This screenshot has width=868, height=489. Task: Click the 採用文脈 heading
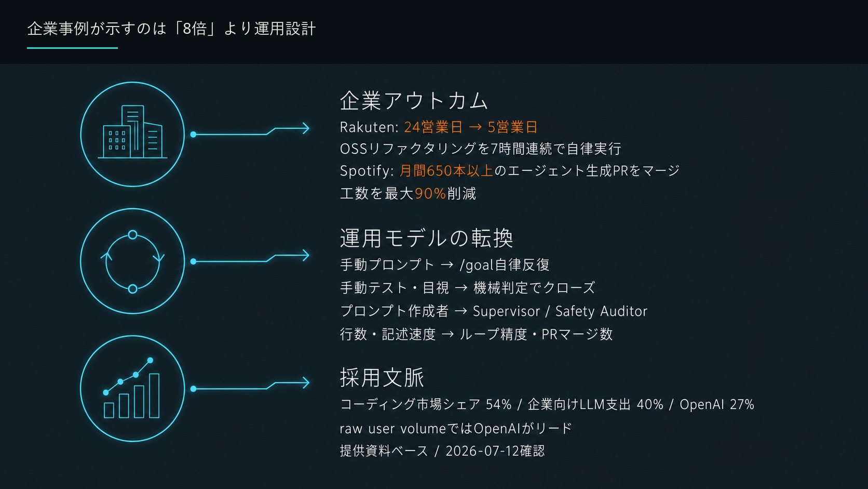click(382, 377)
